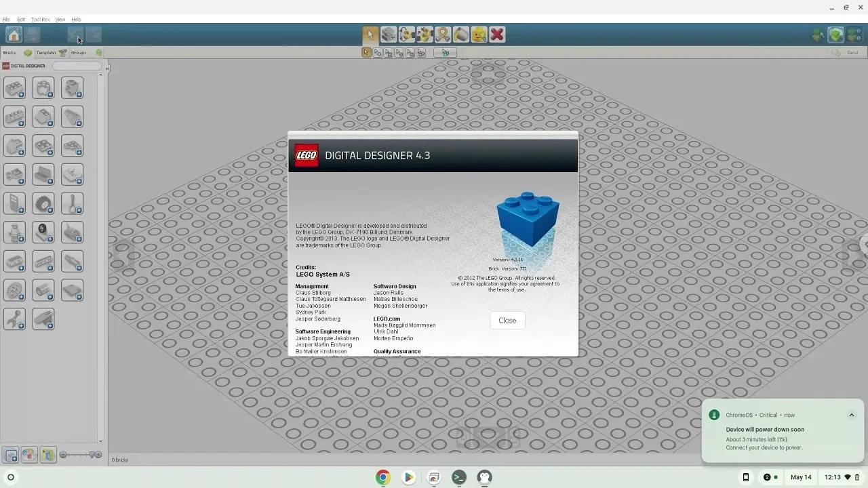This screenshot has width=868, height=488.
Task: Expand the door and window category
Action: click(14, 203)
